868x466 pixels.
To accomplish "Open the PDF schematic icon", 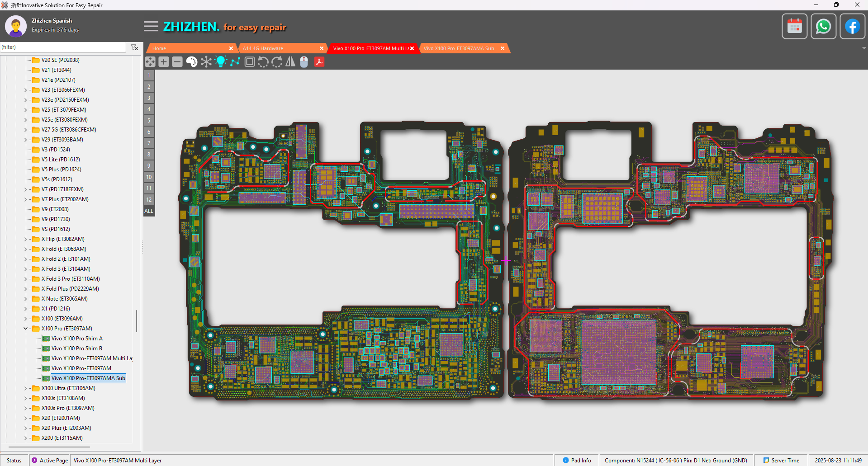I will (x=319, y=62).
